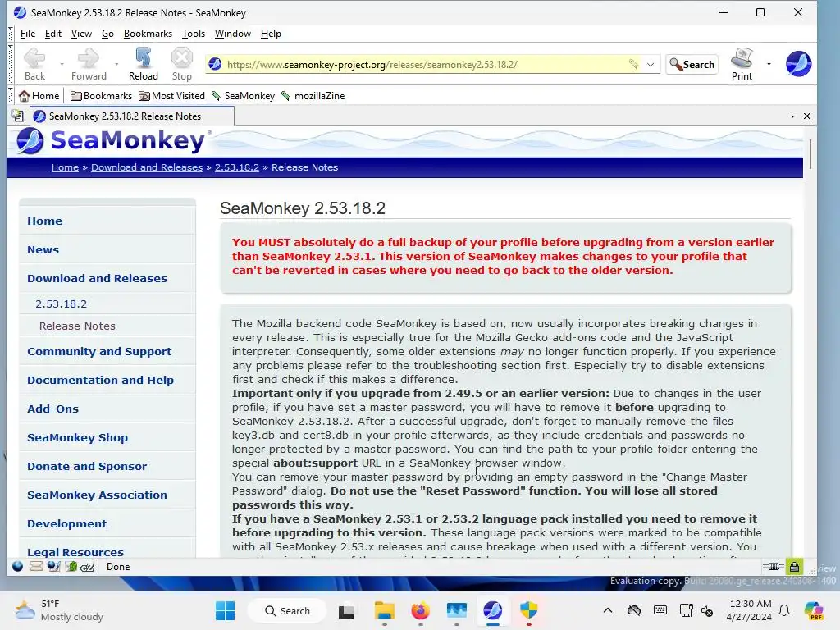Open the Copilot preview icon in taskbar
This screenshot has width=840, height=630.
pyautogui.click(x=814, y=610)
